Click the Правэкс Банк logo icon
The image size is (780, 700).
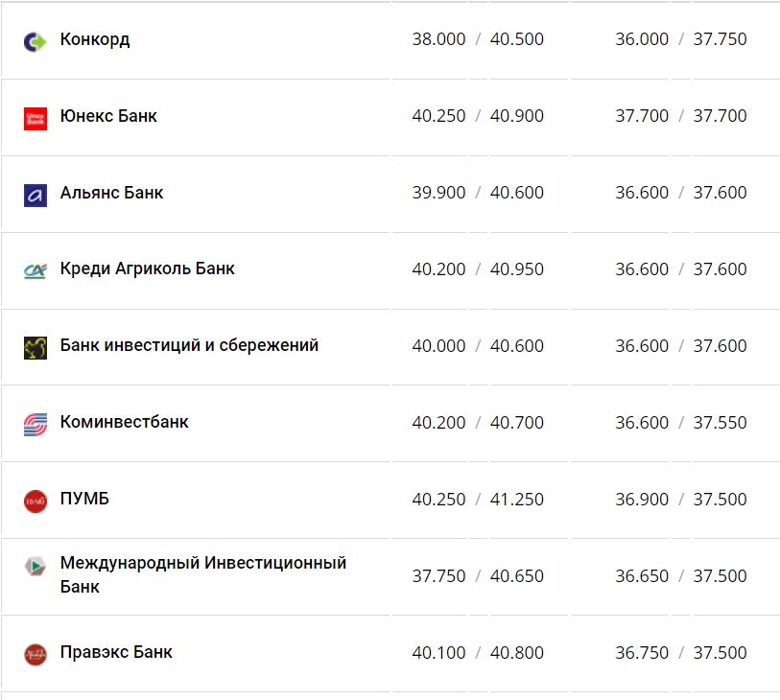35,654
